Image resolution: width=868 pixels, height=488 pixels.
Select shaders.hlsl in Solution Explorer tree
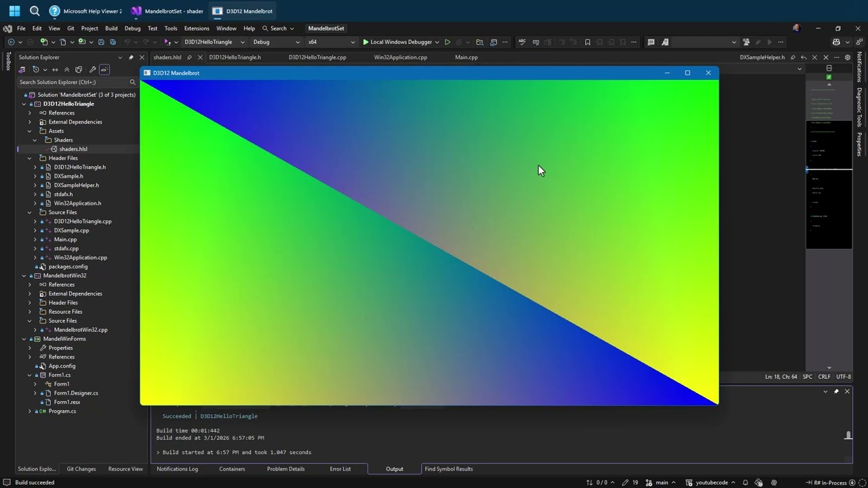73,149
